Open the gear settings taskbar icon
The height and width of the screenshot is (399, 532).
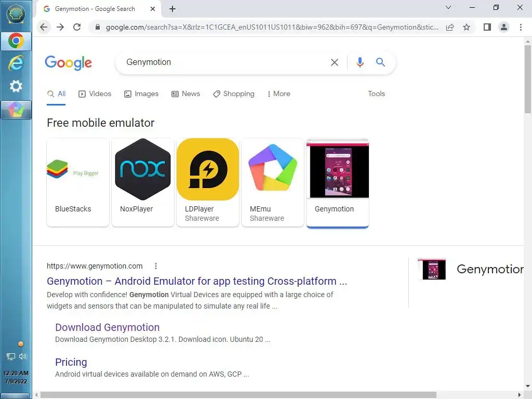coord(16,86)
